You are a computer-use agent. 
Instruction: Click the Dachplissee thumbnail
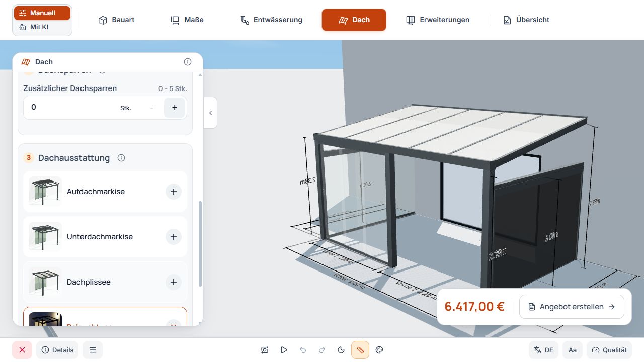[45, 282]
